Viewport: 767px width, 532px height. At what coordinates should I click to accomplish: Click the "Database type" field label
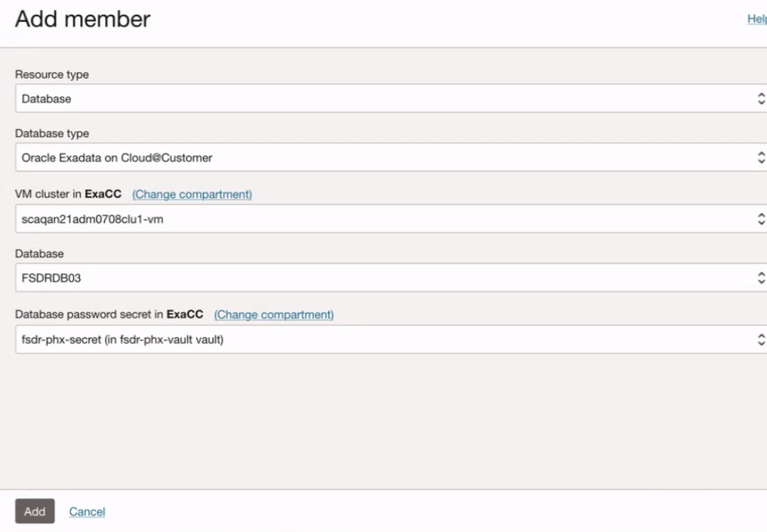tap(52, 134)
